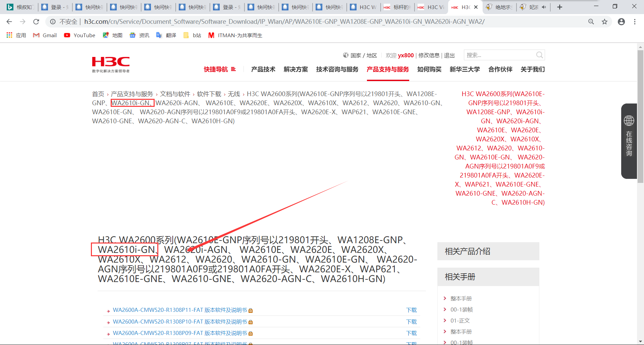Screen dimensions: 644x345
Task: Reload the current page
Action: pos(36,22)
